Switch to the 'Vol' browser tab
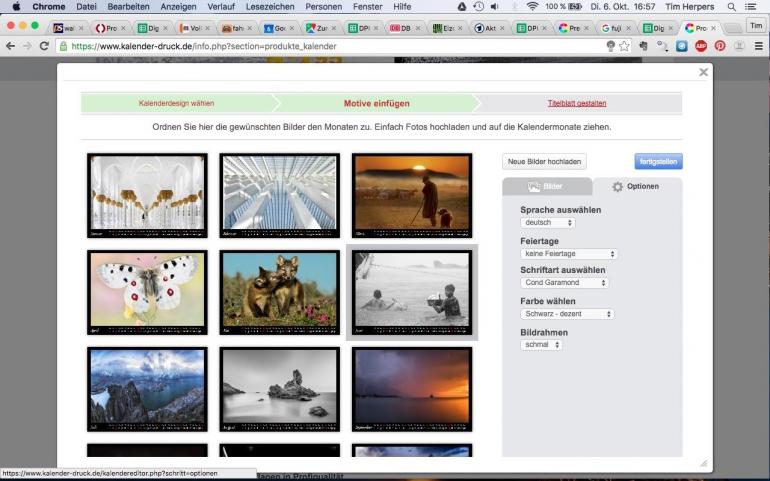The height and width of the screenshot is (481, 770). 193,28
